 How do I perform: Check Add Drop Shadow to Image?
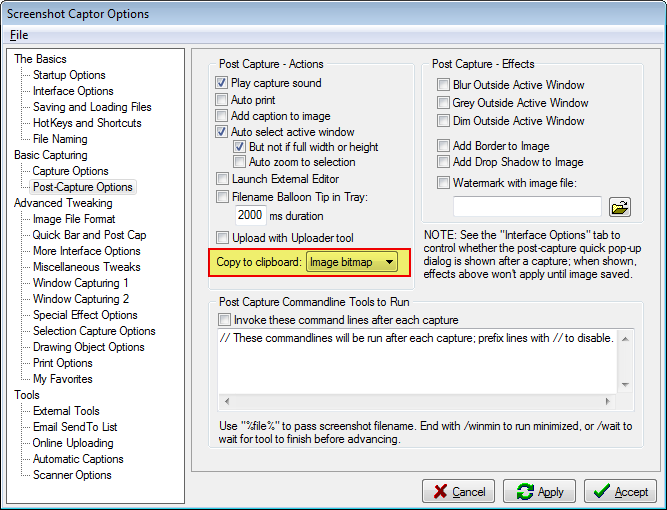coord(444,162)
